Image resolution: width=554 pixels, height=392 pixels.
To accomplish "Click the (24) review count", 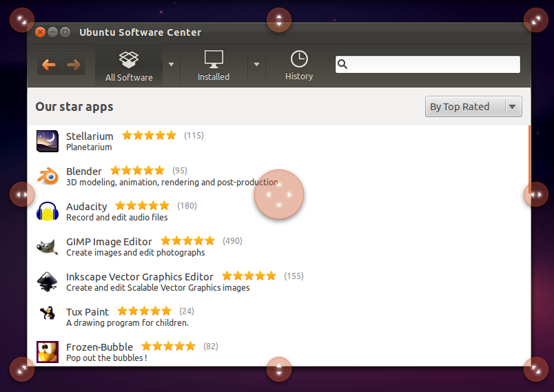I will pos(187,311).
